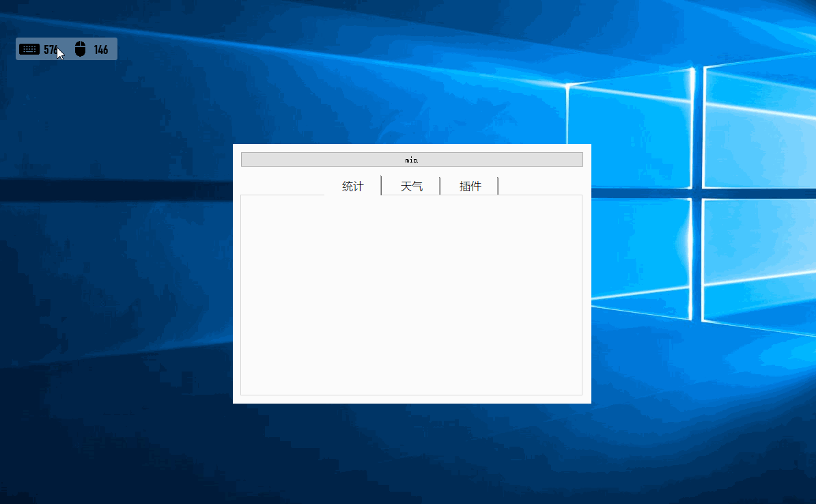Click the keyboard icon in the counter widget
Screen dimensions: 816x504
(29, 49)
